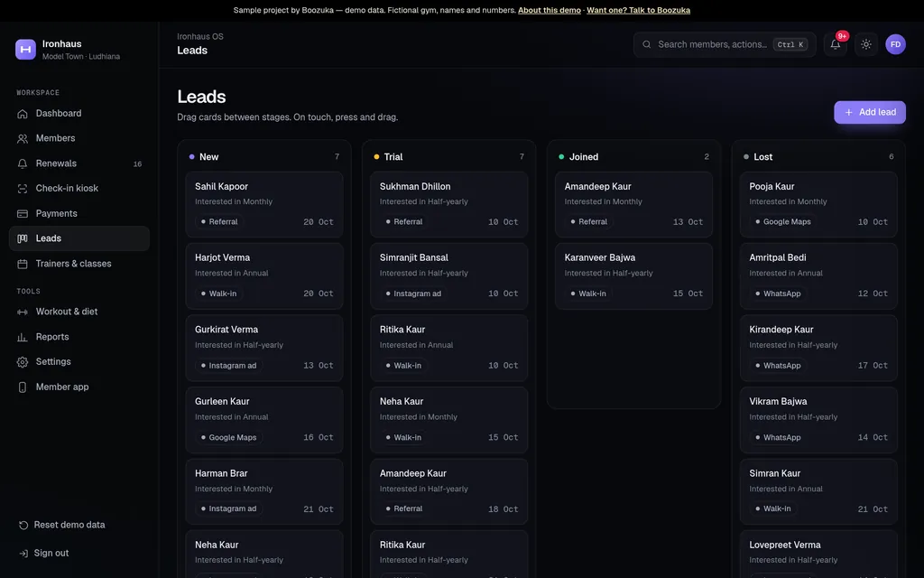The image size is (924, 578).
Task: Click the Sign out arrow icon
Action: [x=23, y=554]
